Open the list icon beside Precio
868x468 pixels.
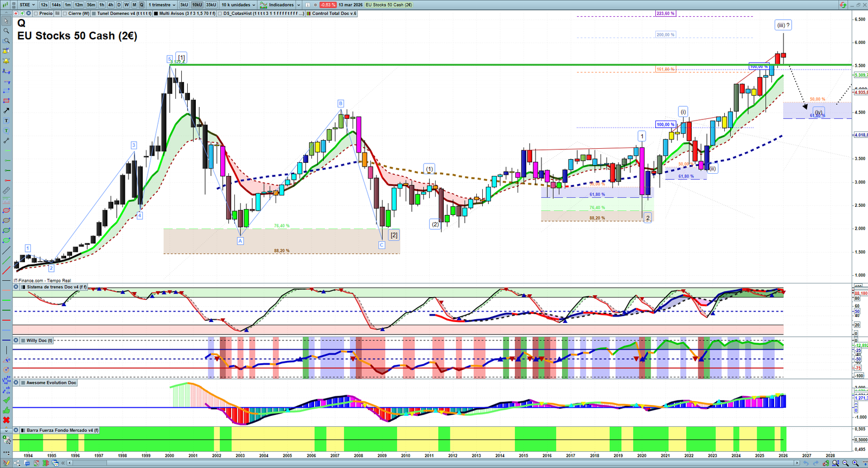tap(58, 14)
